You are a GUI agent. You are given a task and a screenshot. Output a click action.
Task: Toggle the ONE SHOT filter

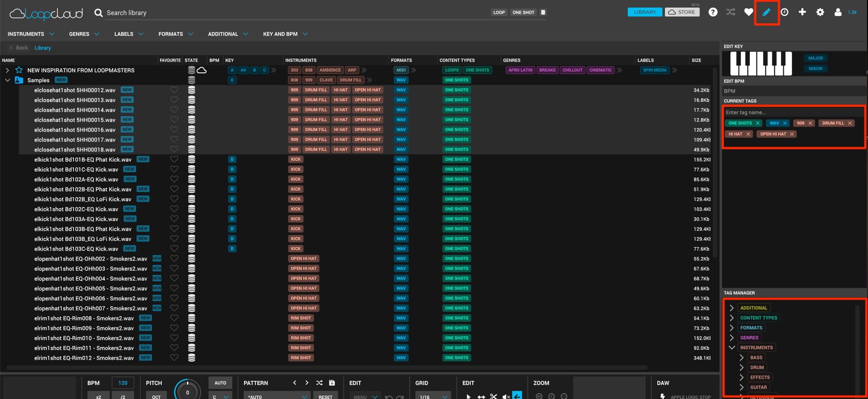[523, 12]
